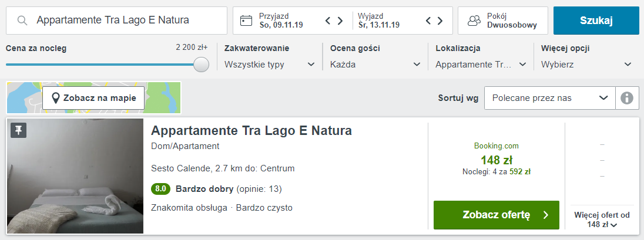Open Sortuj wg Polecane przez nas dropdown
Screen dimensions: 644x240
point(550,98)
